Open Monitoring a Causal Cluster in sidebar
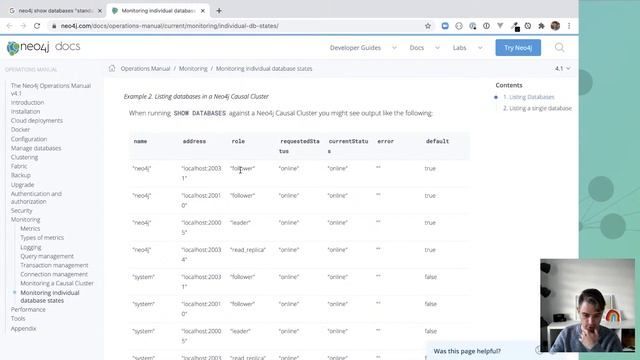Viewport: 640px width, 360px height. (x=57, y=283)
